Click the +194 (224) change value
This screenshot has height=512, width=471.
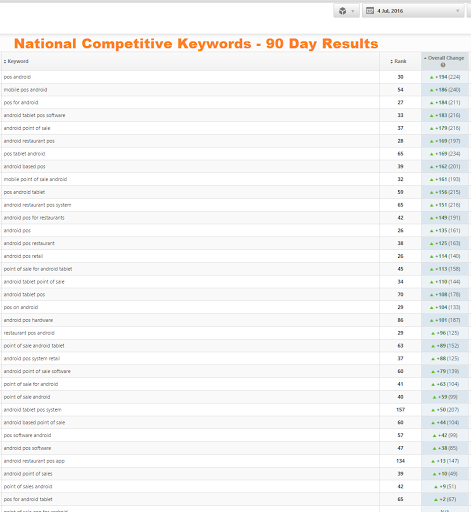pyautogui.click(x=445, y=77)
